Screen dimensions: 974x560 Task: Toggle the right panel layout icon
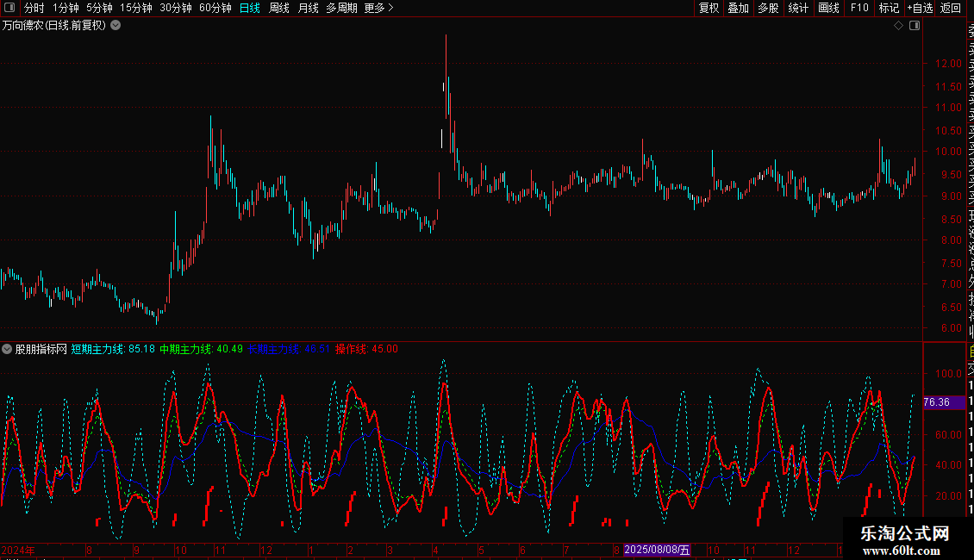click(915, 26)
